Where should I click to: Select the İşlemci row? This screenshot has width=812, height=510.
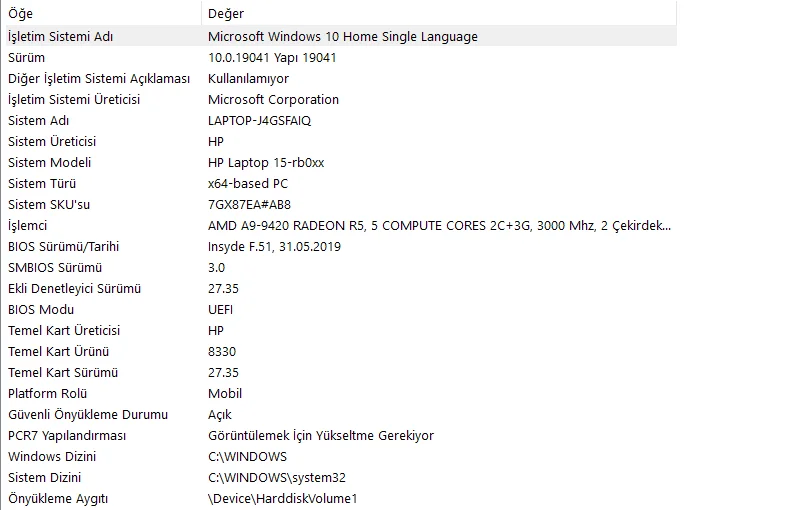pos(28,225)
